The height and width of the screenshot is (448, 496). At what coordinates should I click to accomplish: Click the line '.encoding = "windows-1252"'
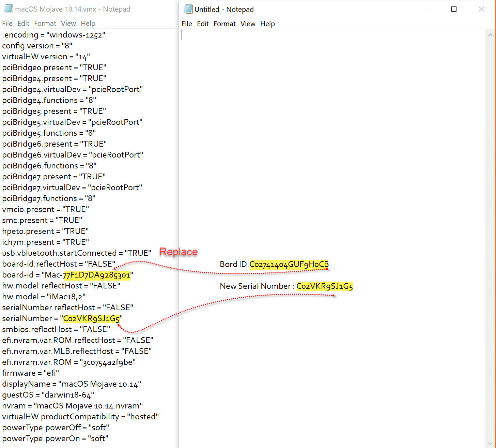pyautogui.click(x=53, y=35)
